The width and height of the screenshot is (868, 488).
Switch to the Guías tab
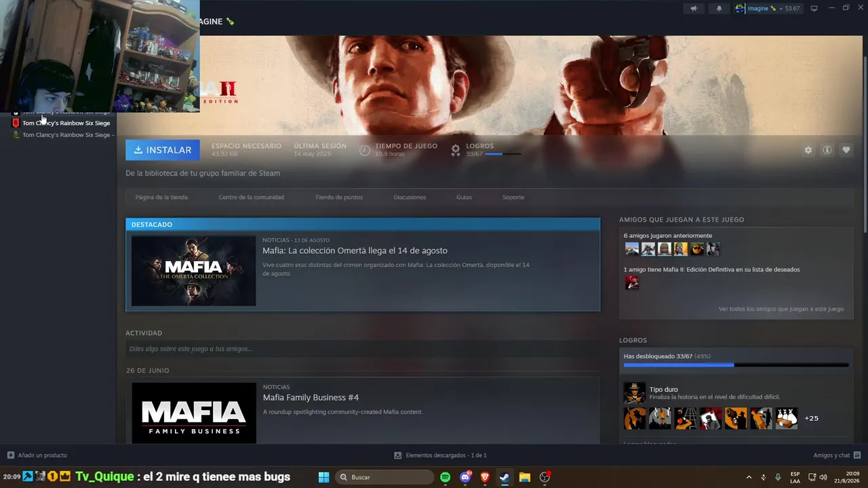point(464,197)
